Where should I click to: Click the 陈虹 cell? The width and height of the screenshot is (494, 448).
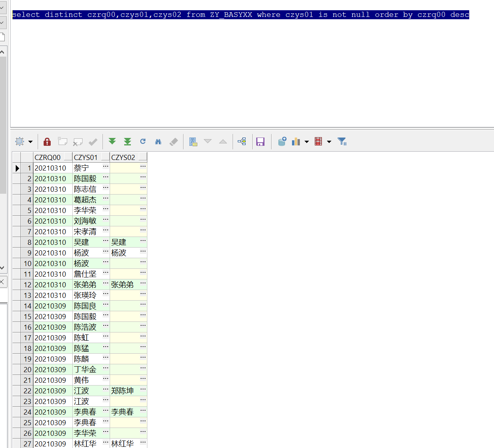(91, 338)
